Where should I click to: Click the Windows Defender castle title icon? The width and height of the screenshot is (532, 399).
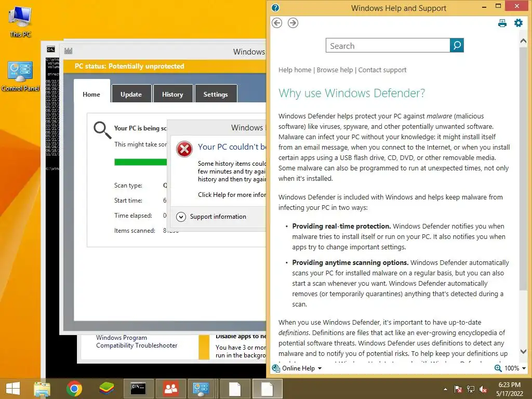pyautogui.click(x=68, y=51)
